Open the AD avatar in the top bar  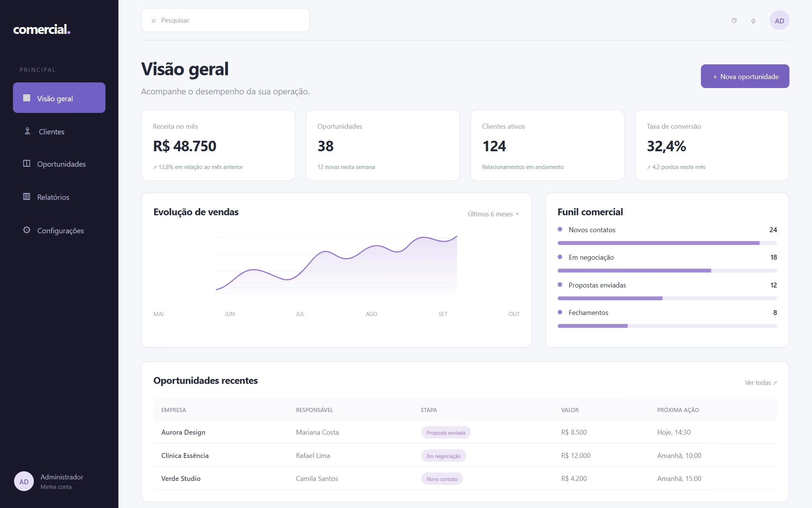pos(779,20)
